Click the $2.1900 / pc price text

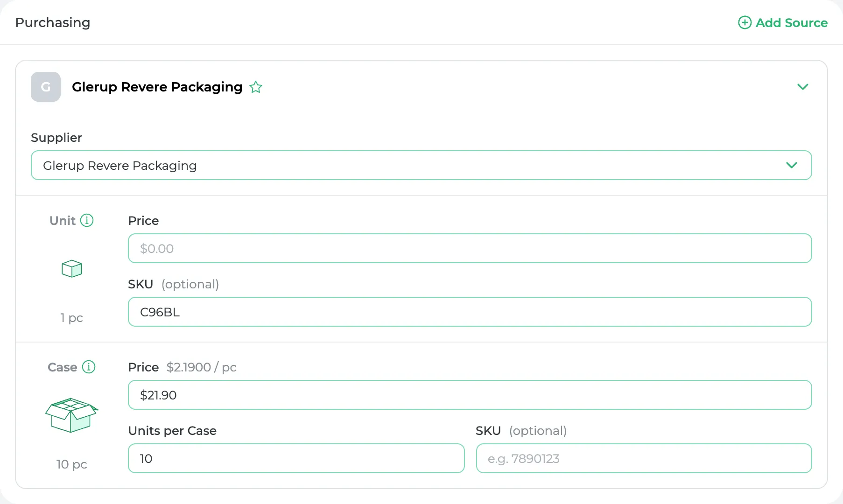[x=202, y=367]
